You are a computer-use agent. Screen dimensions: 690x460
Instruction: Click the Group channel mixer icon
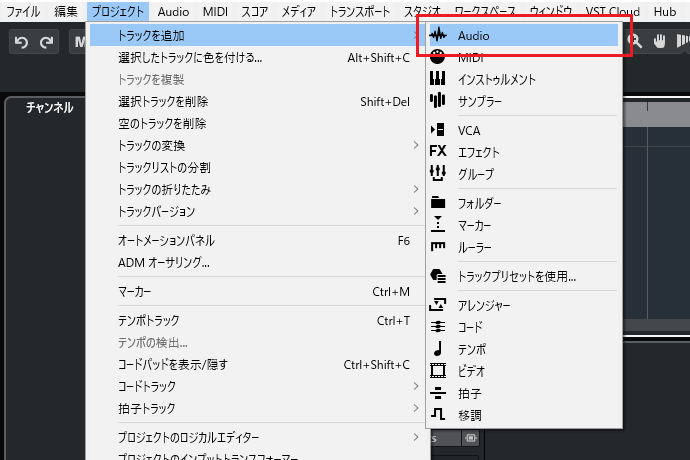438,173
